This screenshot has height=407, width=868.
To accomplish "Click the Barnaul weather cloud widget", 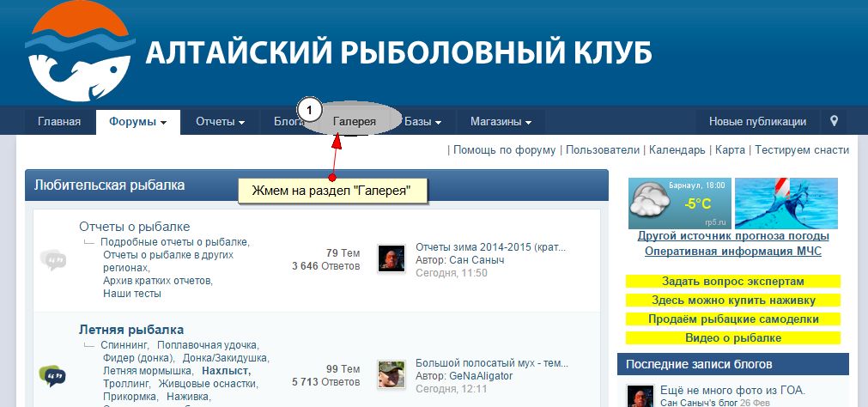I will (680, 203).
